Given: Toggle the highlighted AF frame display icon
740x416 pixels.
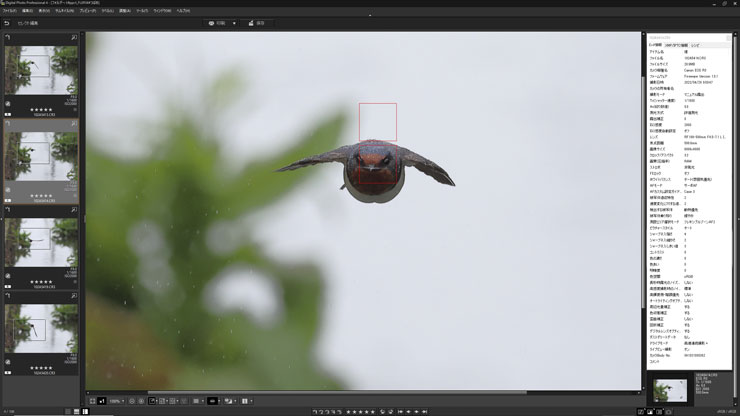Looking at the screenshot, I should point(152,401).
